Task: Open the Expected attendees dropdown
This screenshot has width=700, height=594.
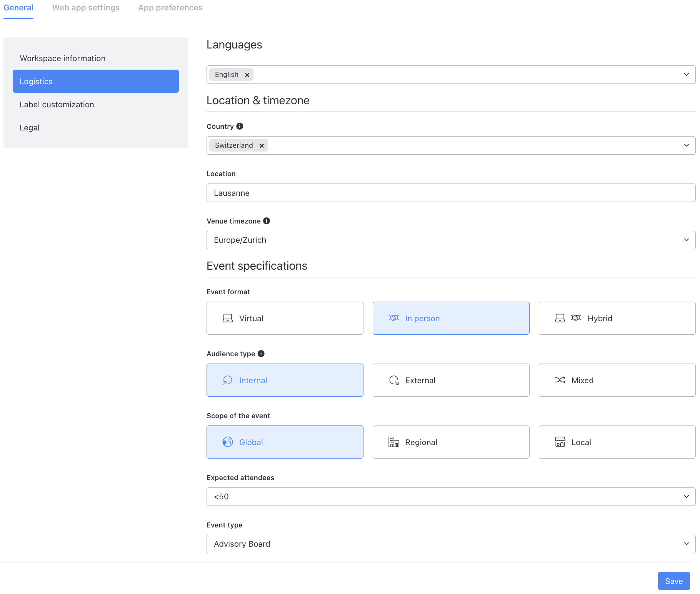Action: pyautogui.click(x=451, y=497)
